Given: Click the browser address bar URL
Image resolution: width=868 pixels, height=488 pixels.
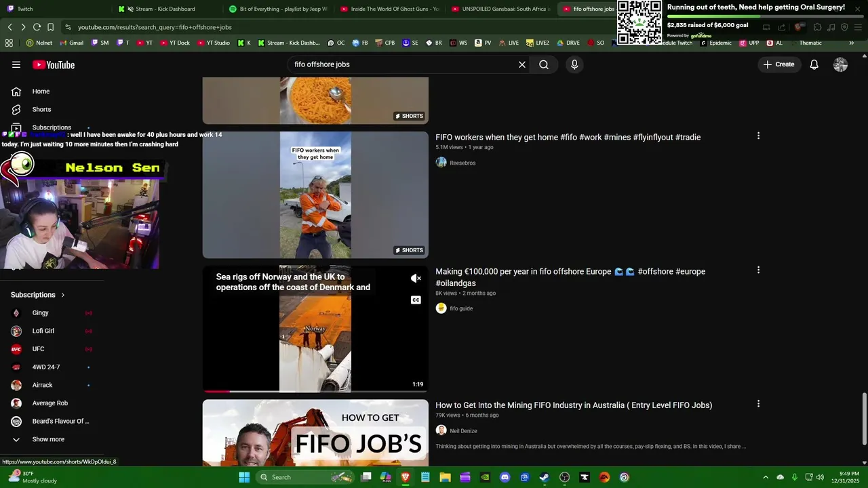Looking at the screenshot, I should [155, 27].
